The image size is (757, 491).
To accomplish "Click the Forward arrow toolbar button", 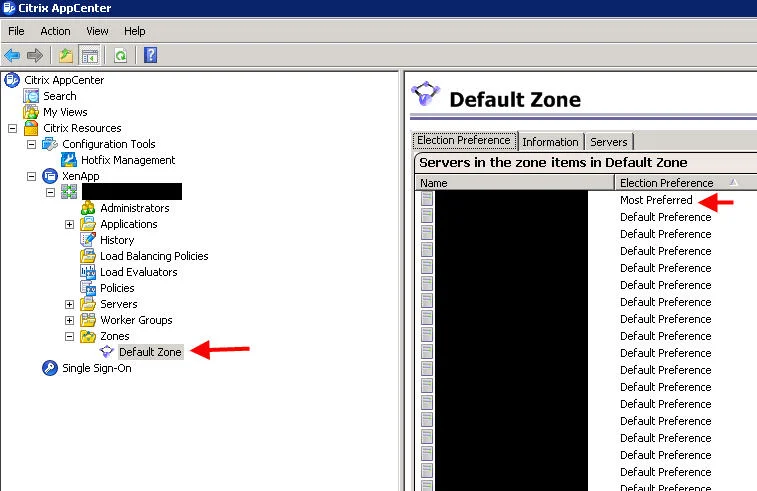I will click(34, 56).
